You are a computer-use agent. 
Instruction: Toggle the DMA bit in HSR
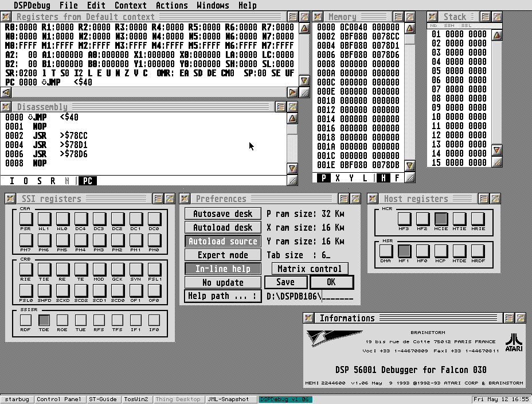coord(386,251)
